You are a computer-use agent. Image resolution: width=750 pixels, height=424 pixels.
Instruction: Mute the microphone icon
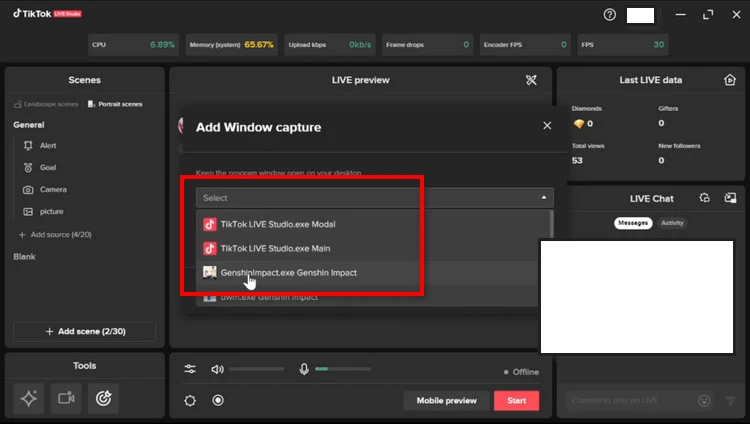pyautogui.click(x=304, y=369)
